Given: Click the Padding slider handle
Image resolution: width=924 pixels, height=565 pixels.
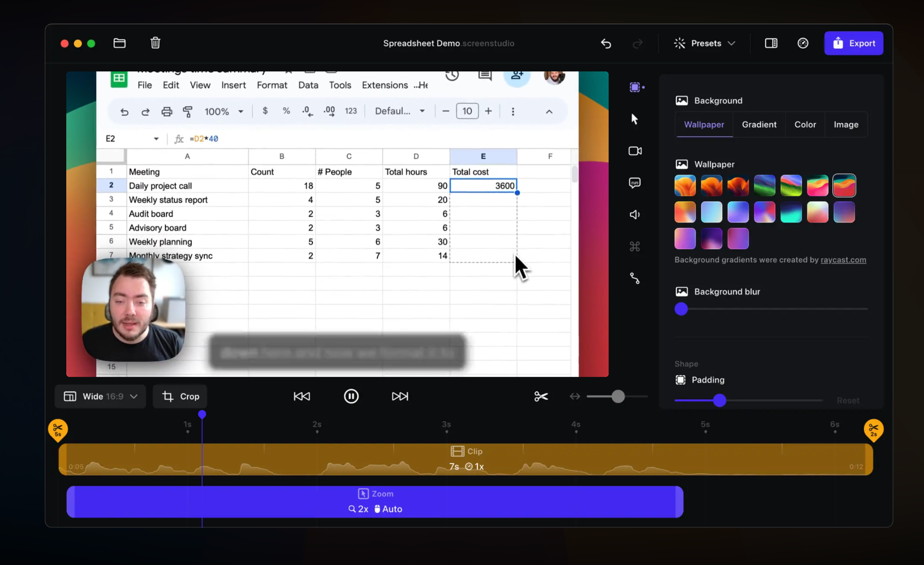Looking at the screenshot, I should (719, 400).
